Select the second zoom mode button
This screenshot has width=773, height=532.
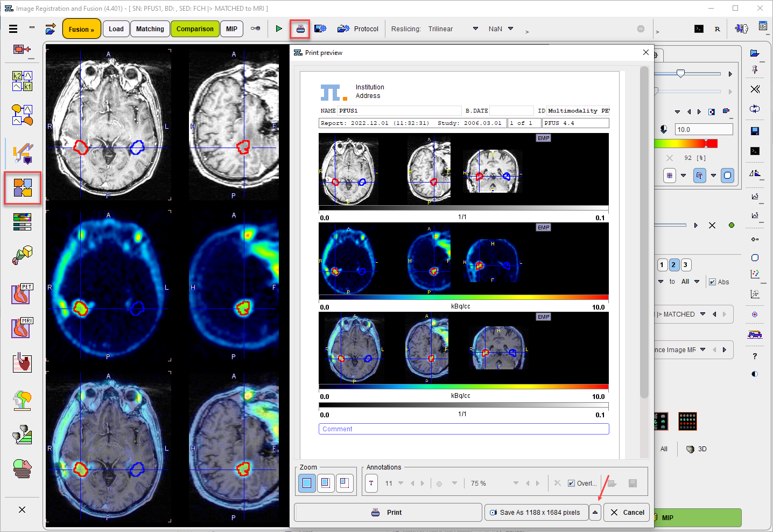click(x=326, y=483)
